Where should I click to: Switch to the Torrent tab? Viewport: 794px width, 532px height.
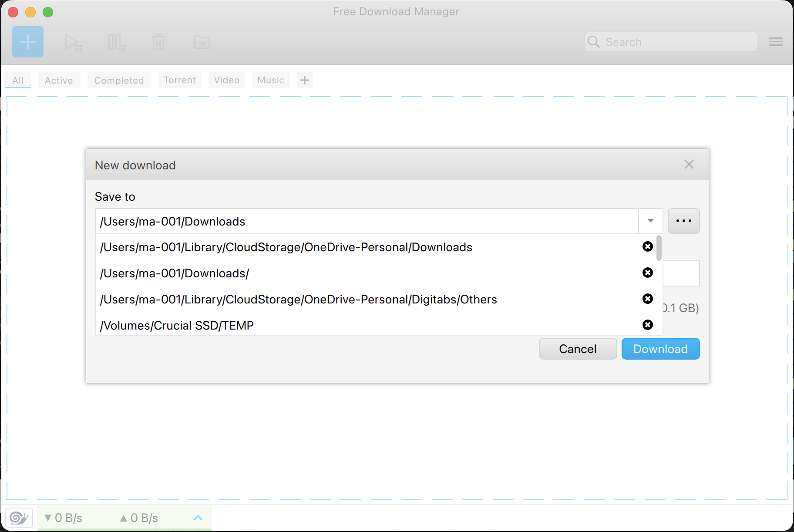click(180, 80)
